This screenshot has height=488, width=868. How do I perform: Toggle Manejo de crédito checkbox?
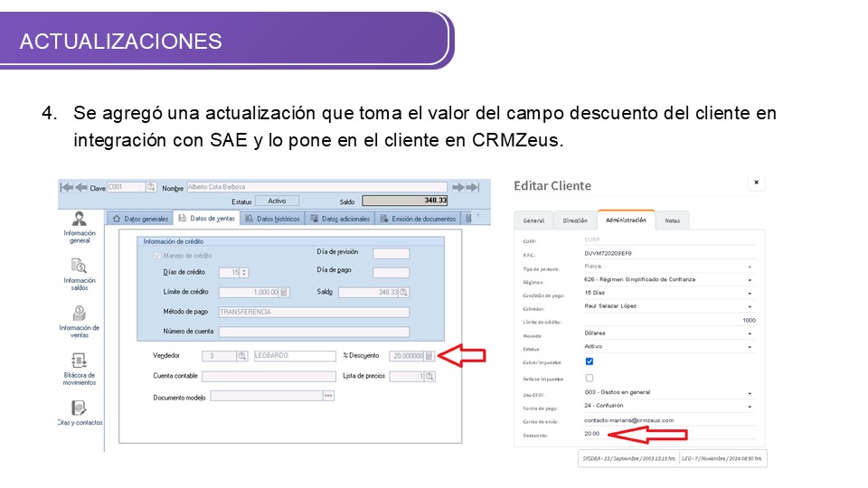(x=157, y=256)
